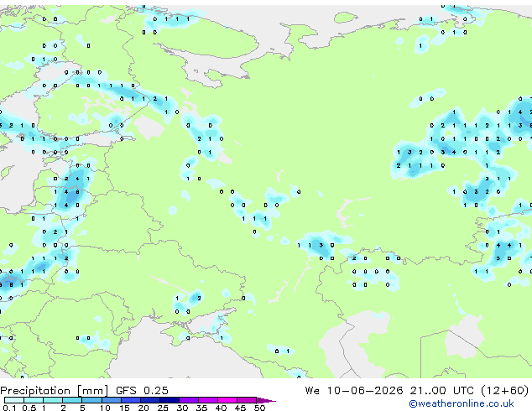Select the 2 to 5 mm legend swatch
Screen dimensions: 532x411
coord(72,400)
